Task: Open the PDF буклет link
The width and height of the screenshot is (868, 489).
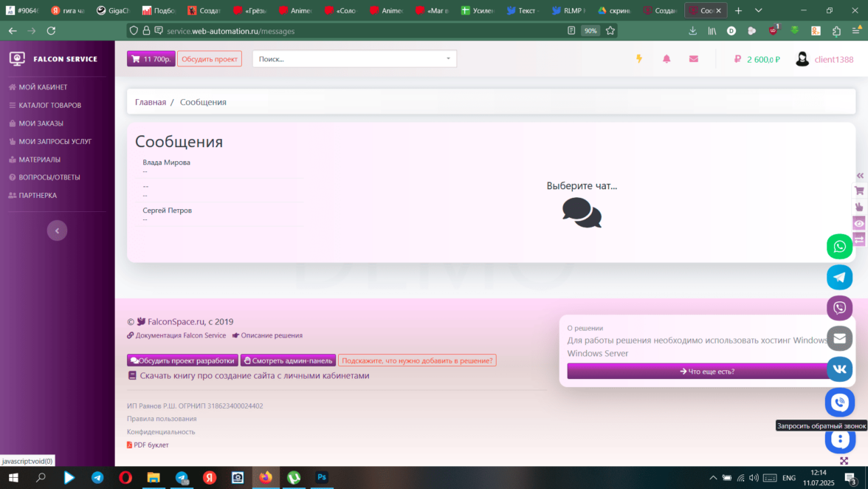Action: click(x=148, y=445)
